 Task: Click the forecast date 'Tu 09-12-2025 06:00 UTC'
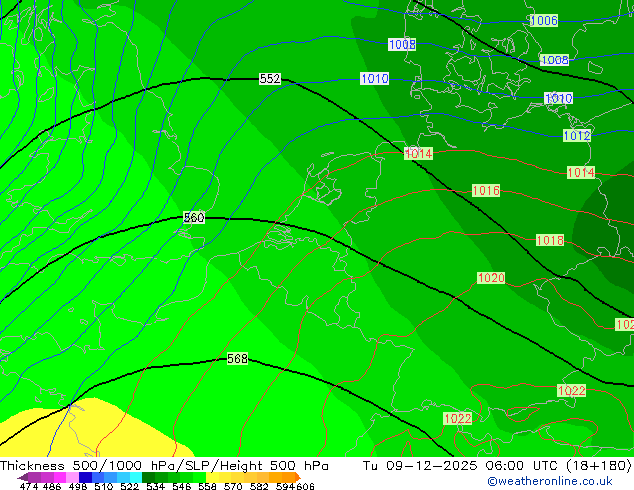coord(461,466)
